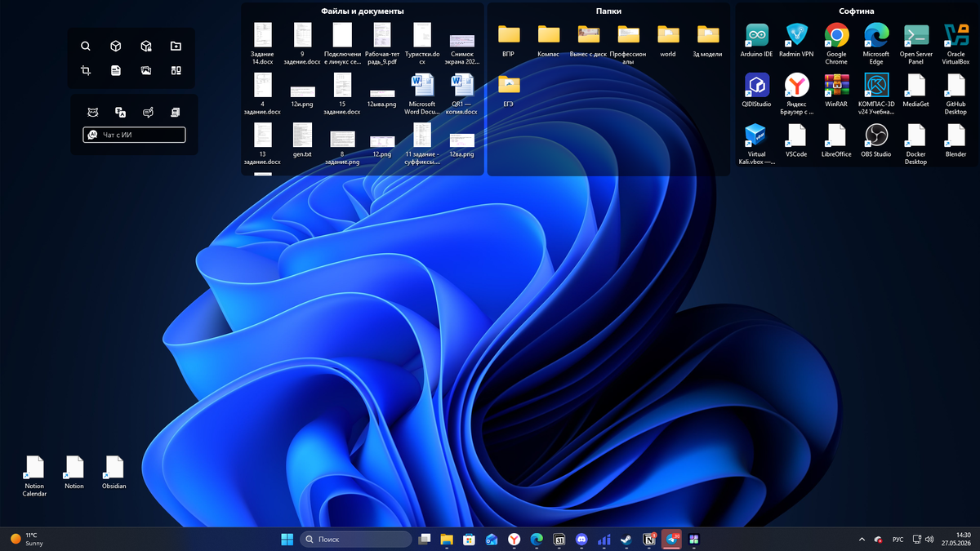The width and height of the screenshot is (980, 551).
Task: Click the 'Чат с ИИ' input field
Action: click(134, 135)
